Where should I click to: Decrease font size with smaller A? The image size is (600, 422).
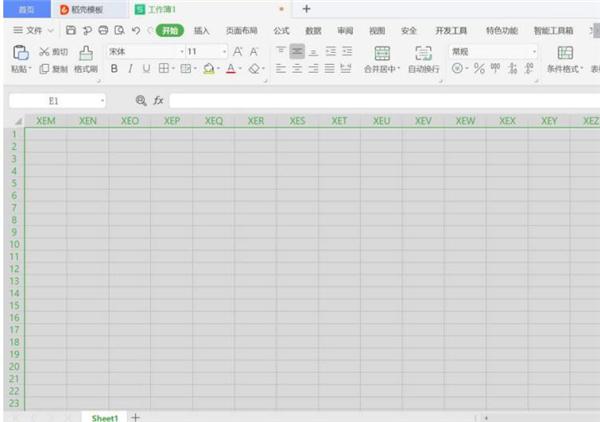(254, 52)
